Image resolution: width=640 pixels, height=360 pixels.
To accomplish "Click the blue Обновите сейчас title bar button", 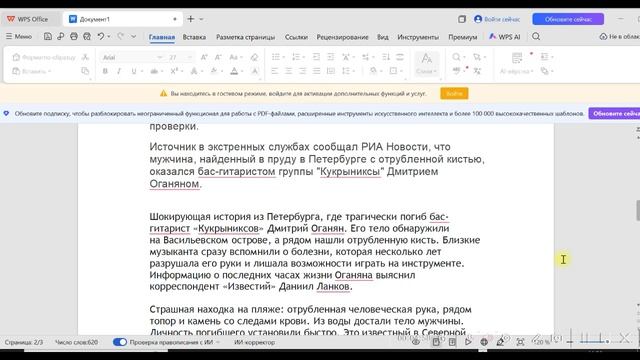I will click(x=568, y=19).
